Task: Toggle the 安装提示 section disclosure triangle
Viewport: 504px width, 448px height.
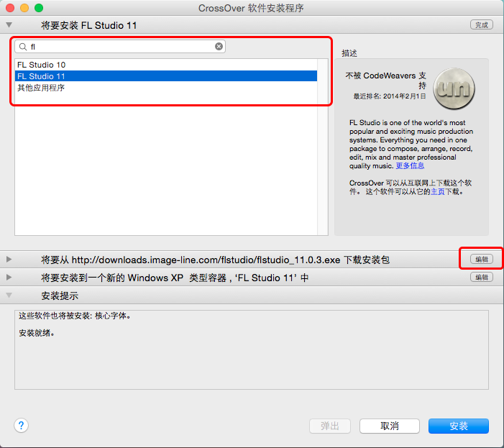Action: coord(9,296)
